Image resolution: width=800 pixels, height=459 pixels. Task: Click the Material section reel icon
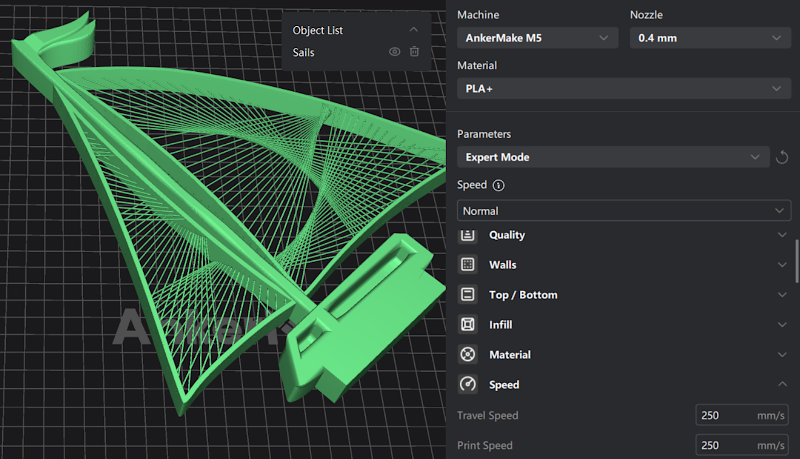coord(468,354)
